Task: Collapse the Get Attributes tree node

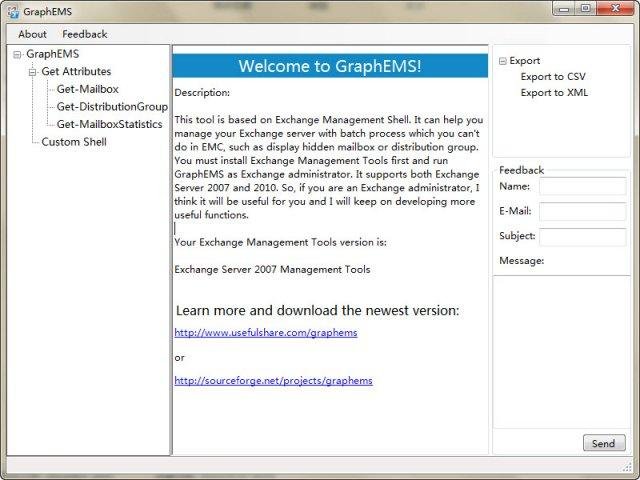Action: [x=32, y=72]
